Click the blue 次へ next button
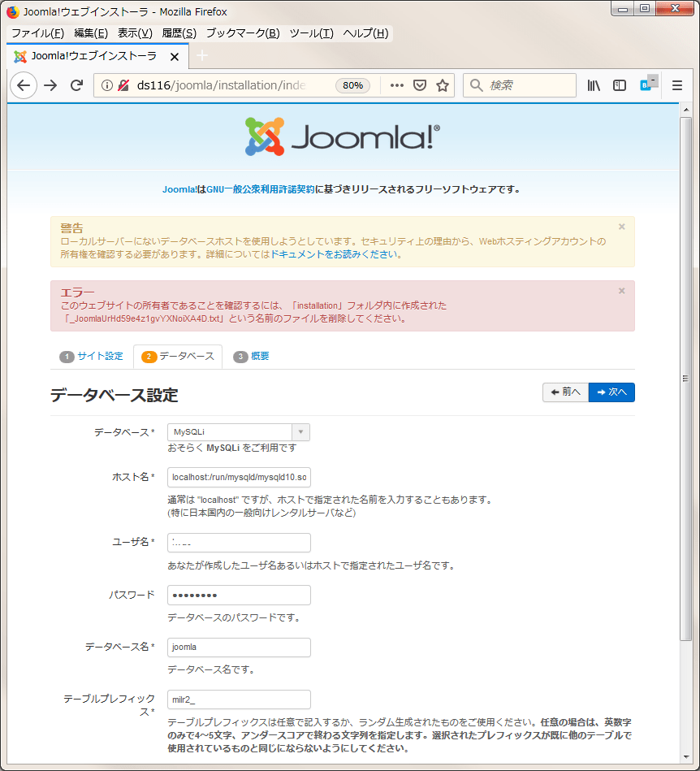 pos(611,392)
